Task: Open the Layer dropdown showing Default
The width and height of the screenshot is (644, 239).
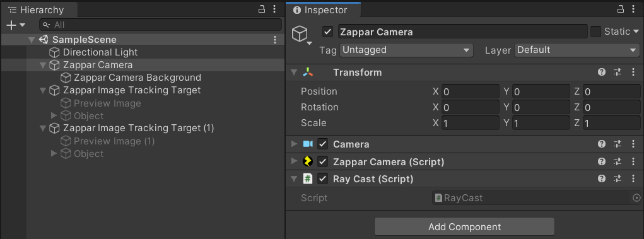Action: pos(577,50)
